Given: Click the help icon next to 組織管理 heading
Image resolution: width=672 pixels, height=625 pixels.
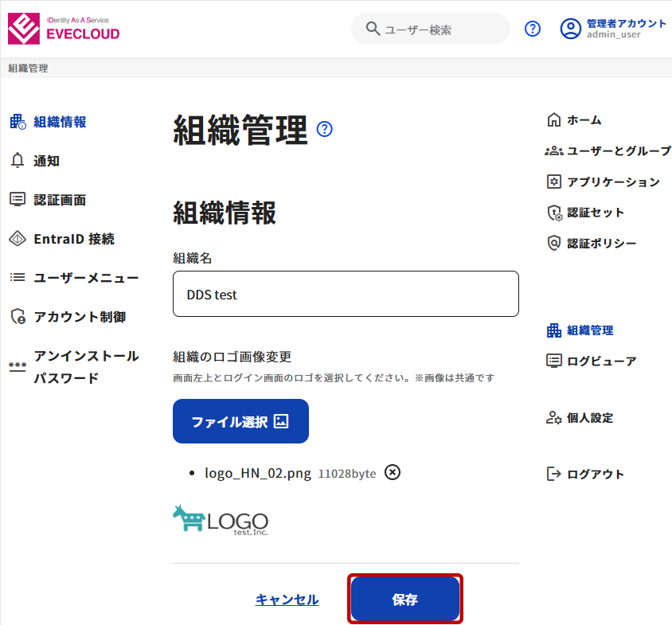Looking at the screenshot, I should point(324,129).
